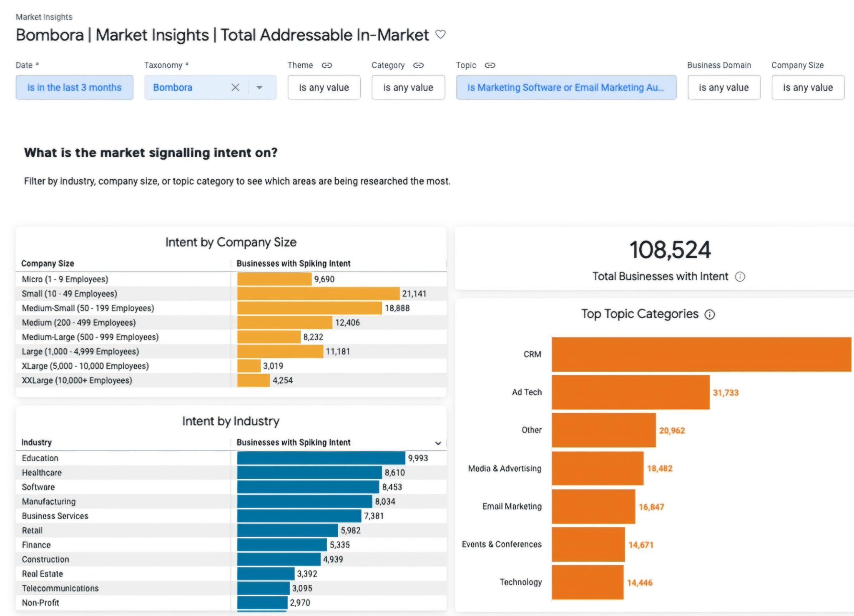Click the Ad Tech bar in Top Topic Categories

click(x=630, y=392)
